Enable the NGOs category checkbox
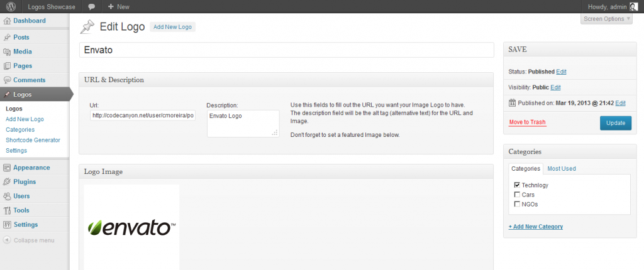This screenshot has height=270, width=644. pos(517,204)
